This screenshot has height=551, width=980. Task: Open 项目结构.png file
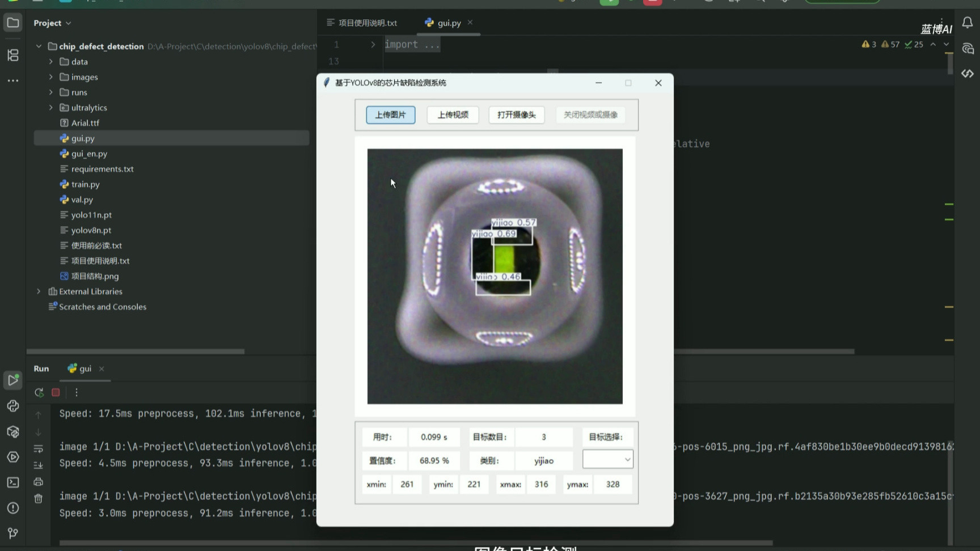tap(95, 276)
